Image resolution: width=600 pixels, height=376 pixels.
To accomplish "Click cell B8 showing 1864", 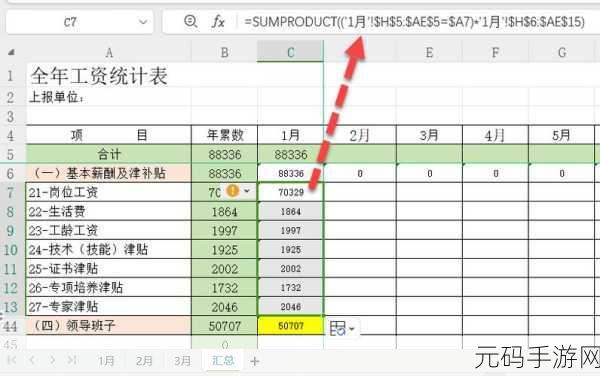I will 225,211.
